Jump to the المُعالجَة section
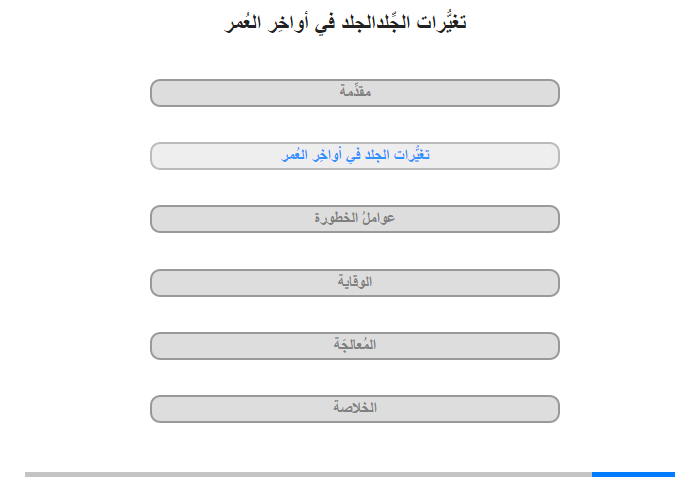The image size is (700, 480). 354,346
